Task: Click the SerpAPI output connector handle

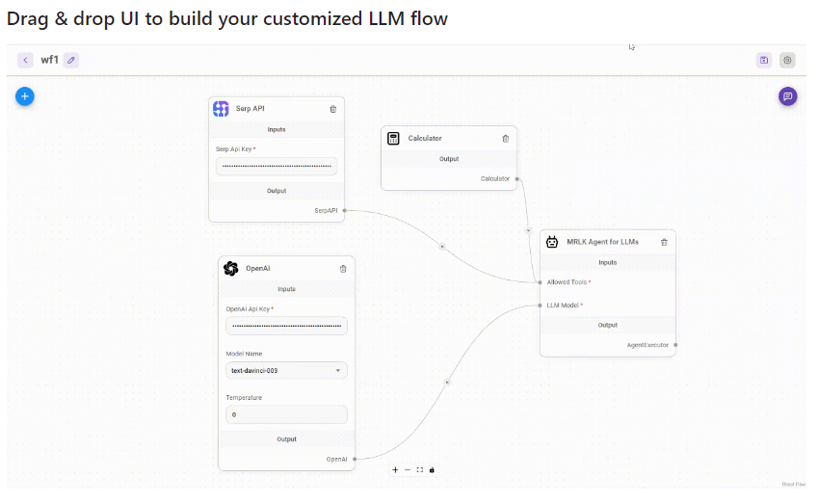Action: click(344, 211)
